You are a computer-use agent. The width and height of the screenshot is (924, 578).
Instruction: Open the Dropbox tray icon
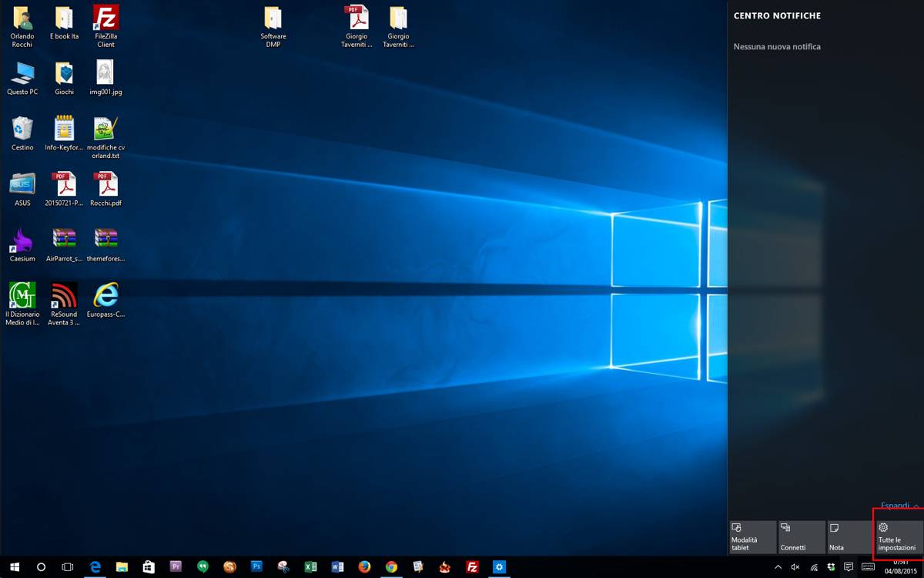click(832, 568)
